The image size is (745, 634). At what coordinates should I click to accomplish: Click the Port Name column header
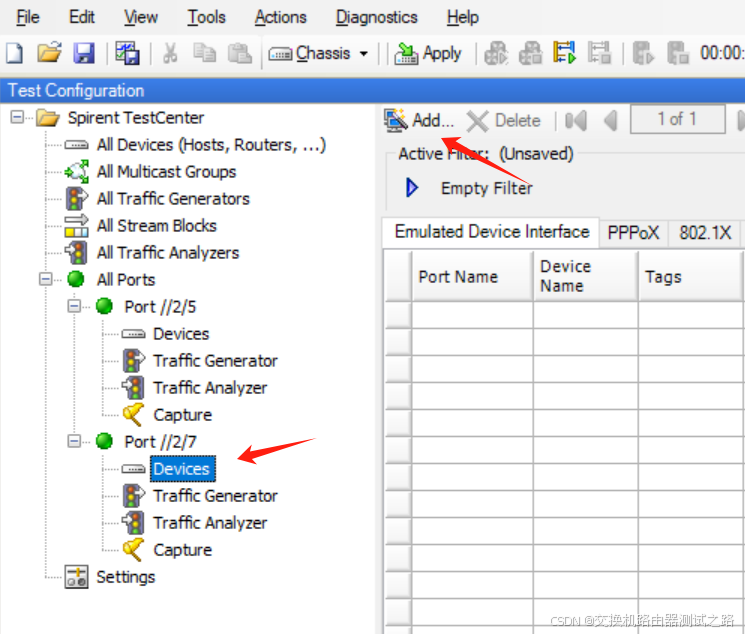click(472, 276)
